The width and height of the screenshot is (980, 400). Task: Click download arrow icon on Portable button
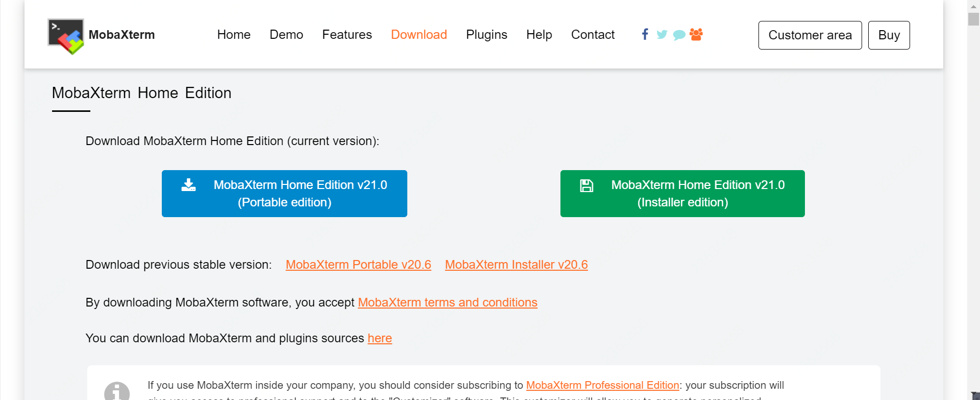[189, 185]
